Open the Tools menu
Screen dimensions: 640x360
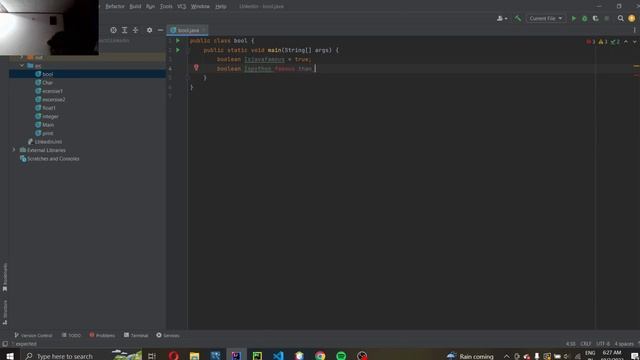pos(166,7)
